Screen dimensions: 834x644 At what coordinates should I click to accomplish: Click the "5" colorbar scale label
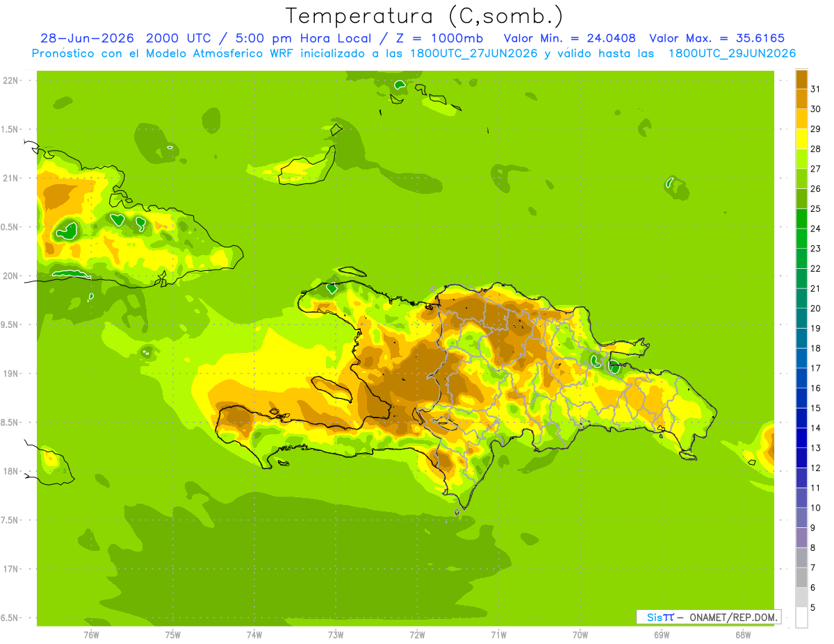pos(813,608)
